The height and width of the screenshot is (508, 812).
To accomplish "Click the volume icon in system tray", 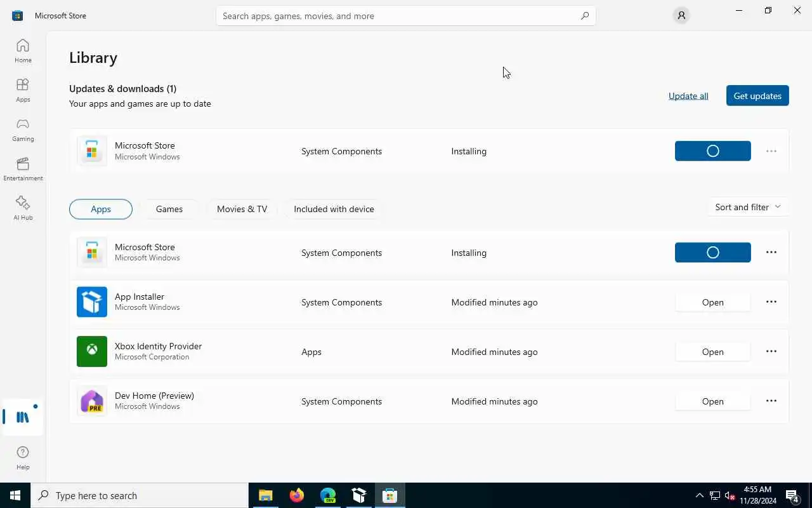I will (x=730, y=495).
